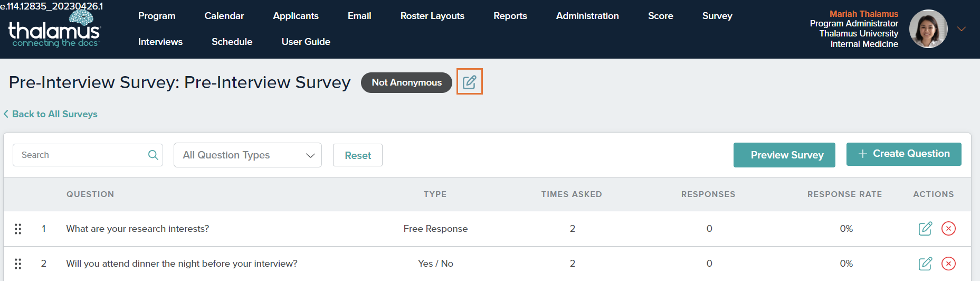Reset the question filters
The image size is (980, 281).
357,155
